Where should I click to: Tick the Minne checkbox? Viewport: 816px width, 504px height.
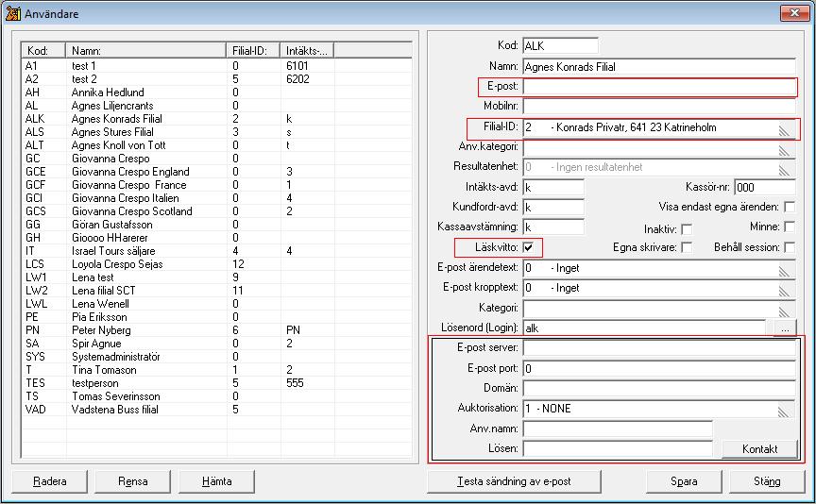[x=790, y=227]
